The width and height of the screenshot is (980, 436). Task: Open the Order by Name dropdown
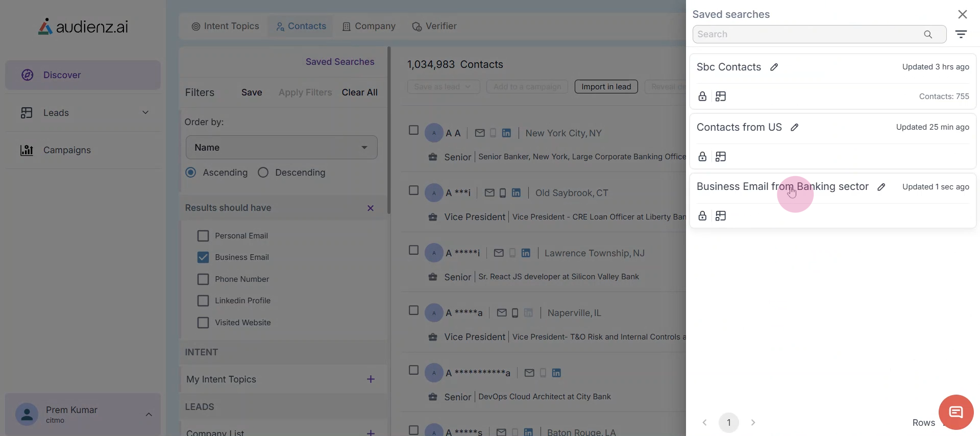point(281,148)
